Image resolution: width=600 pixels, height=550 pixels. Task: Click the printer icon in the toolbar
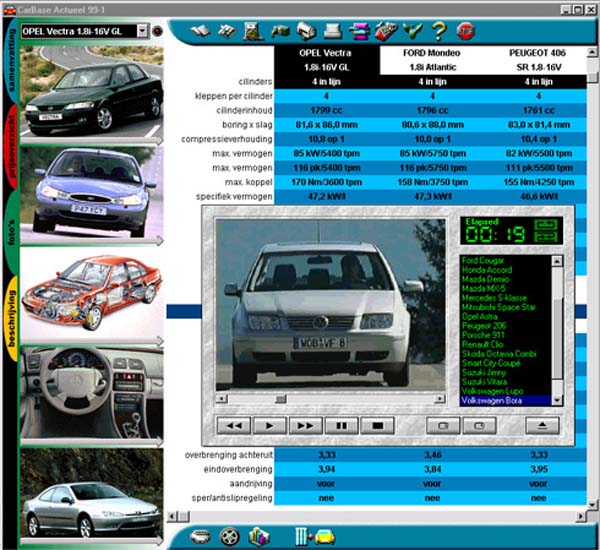[x=334, y=30]
